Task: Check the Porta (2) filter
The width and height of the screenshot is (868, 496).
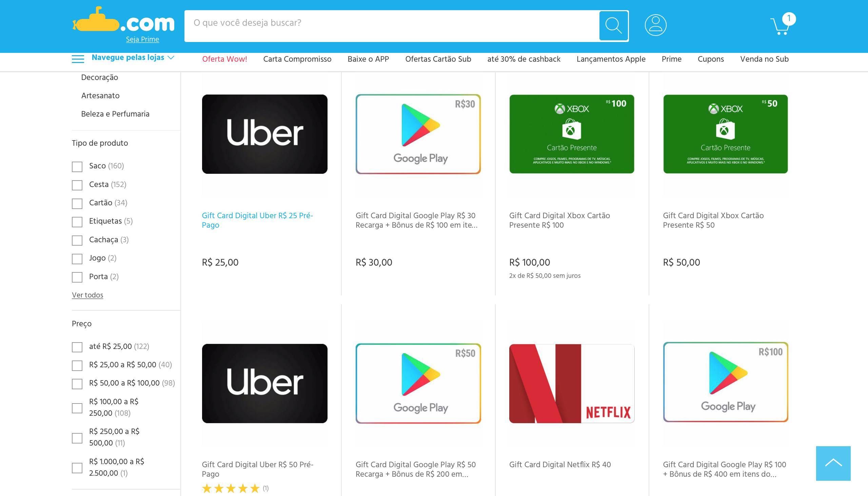Action: point(77,277)
